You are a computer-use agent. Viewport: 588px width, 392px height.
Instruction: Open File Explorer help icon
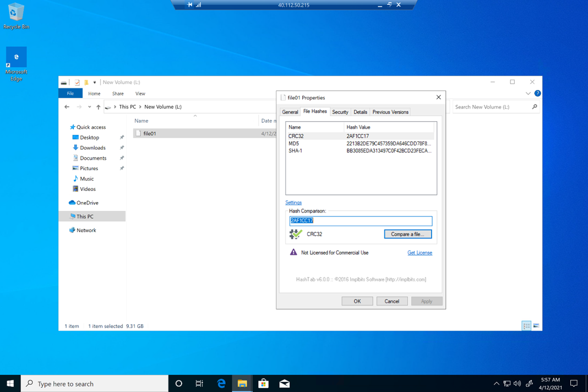point(537,94)
